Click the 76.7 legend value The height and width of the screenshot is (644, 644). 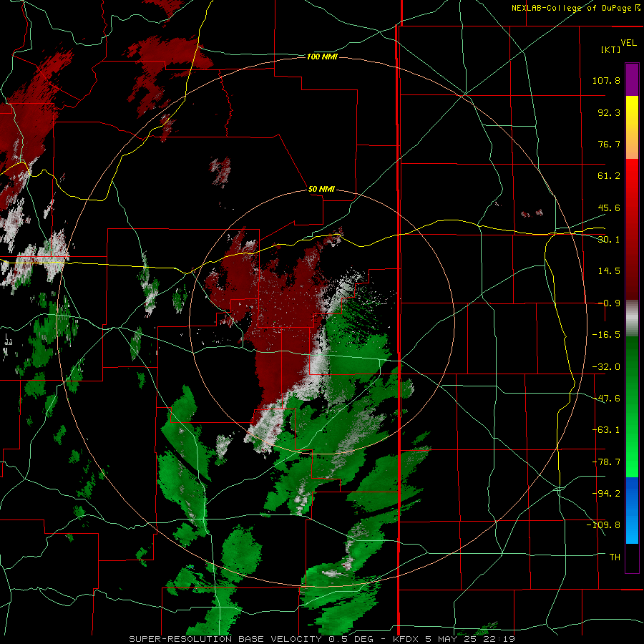tap(609, 144)
